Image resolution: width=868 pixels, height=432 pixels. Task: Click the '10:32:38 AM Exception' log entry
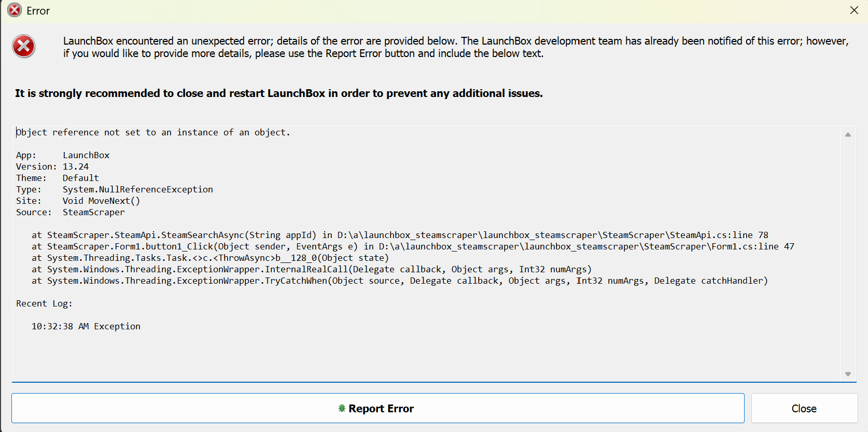[x=86, y=327]
